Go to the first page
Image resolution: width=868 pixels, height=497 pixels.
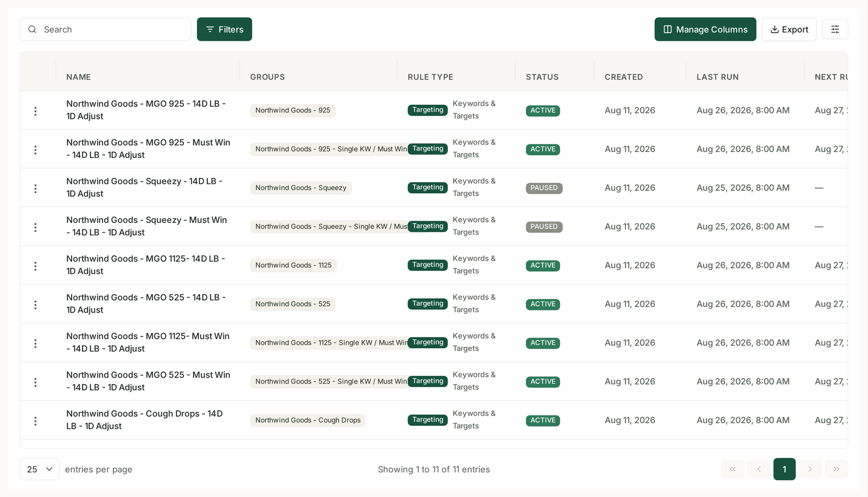[x=733, y=469]
